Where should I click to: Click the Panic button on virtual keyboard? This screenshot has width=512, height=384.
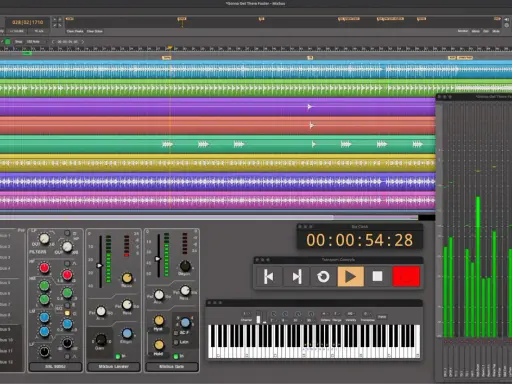click(382, 317)
